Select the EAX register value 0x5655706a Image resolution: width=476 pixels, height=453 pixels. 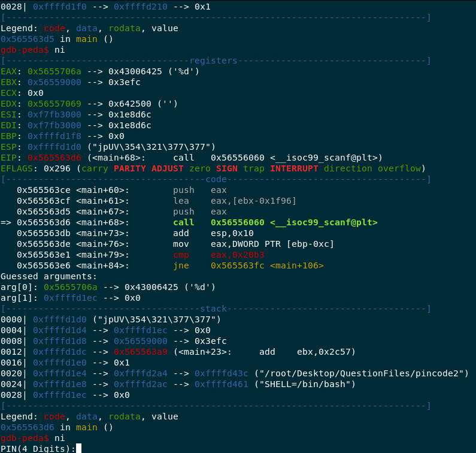click(54, 71)
